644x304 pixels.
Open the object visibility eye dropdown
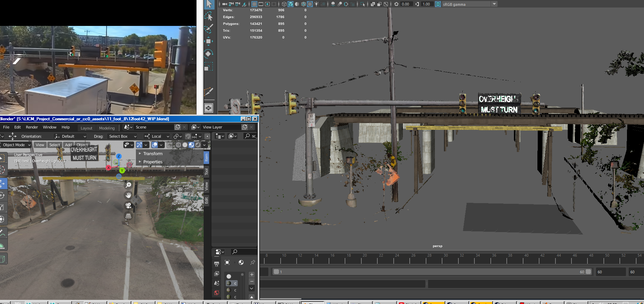[x=128, y=145]
